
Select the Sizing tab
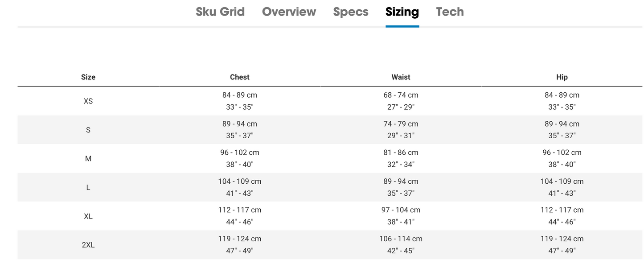pyautogui.click(x=402, y=12)
